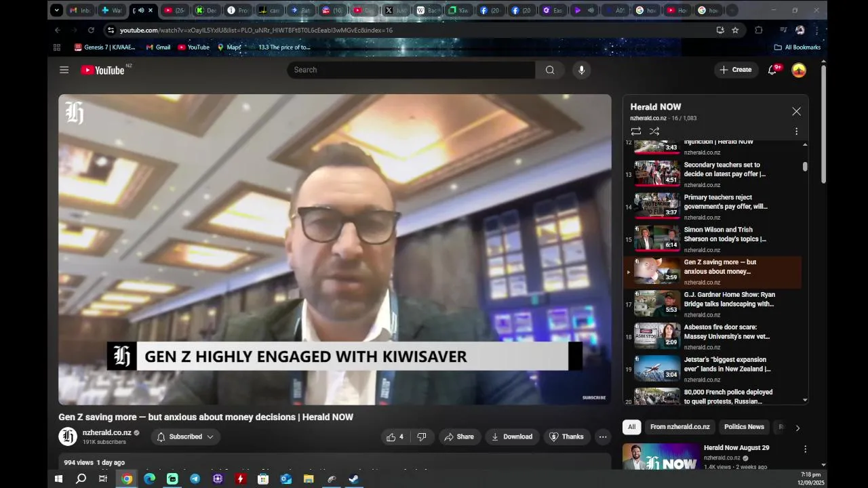
Task: Open Telegram from taskbar
Action: tap(195, 479)
